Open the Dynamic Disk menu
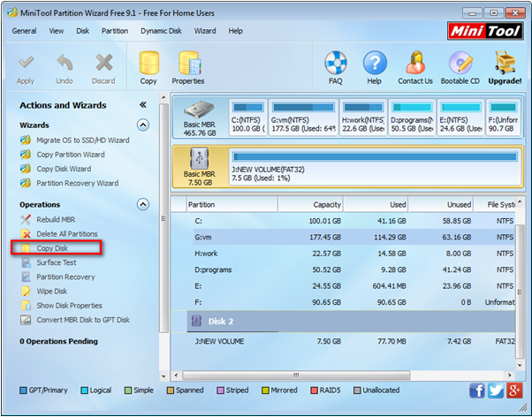 161,31
